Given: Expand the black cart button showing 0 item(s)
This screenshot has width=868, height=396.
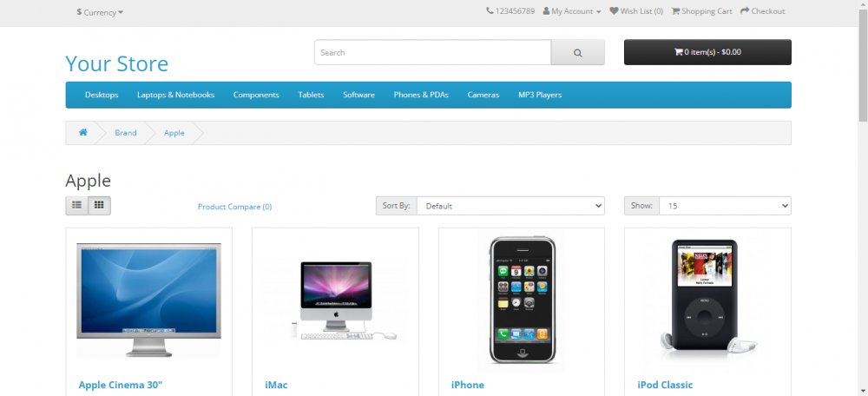Looking at the screenshot, I should 707,52.
